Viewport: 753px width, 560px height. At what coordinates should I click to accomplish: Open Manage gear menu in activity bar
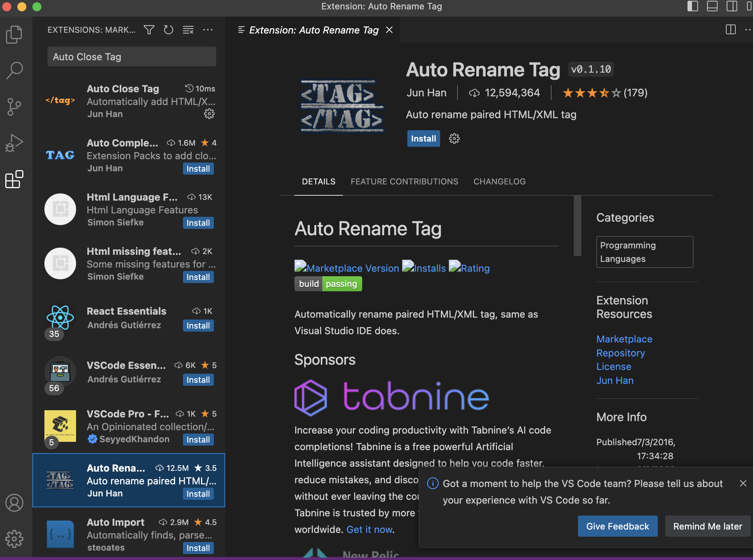[14, 539]
